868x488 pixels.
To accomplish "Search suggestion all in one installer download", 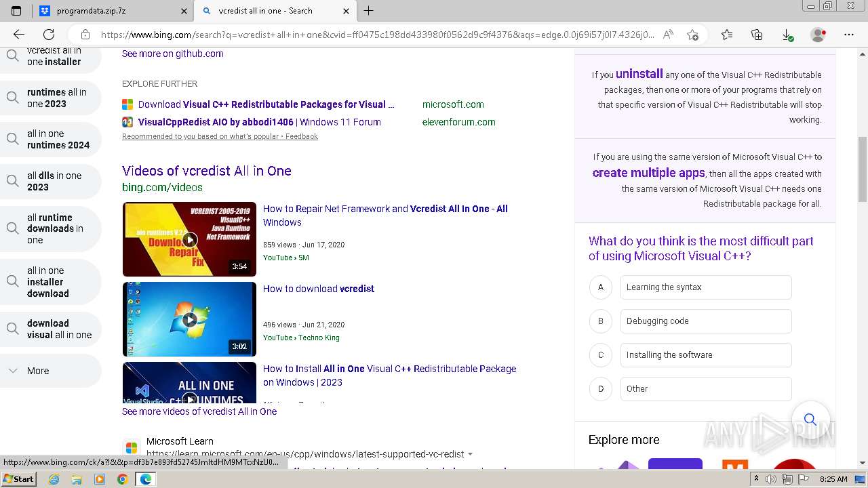I will pyautogui.click(x=51, y=281).
